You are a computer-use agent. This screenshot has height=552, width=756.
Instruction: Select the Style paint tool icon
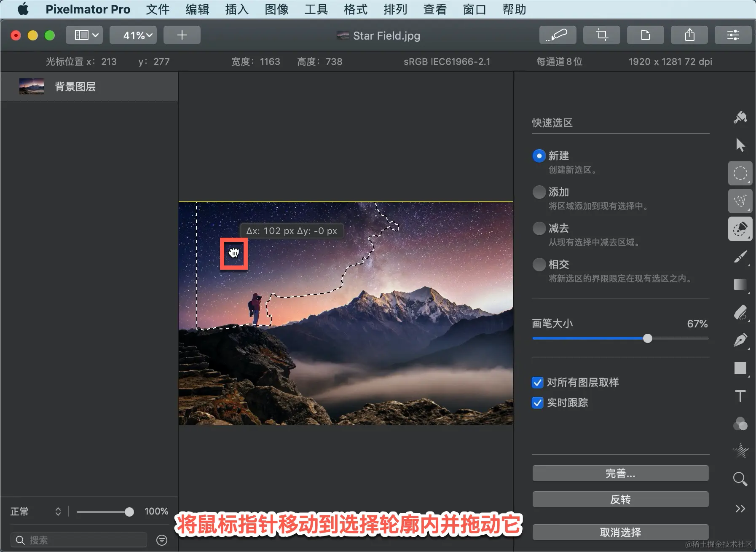pyautogui.click(x=740, y=118)
